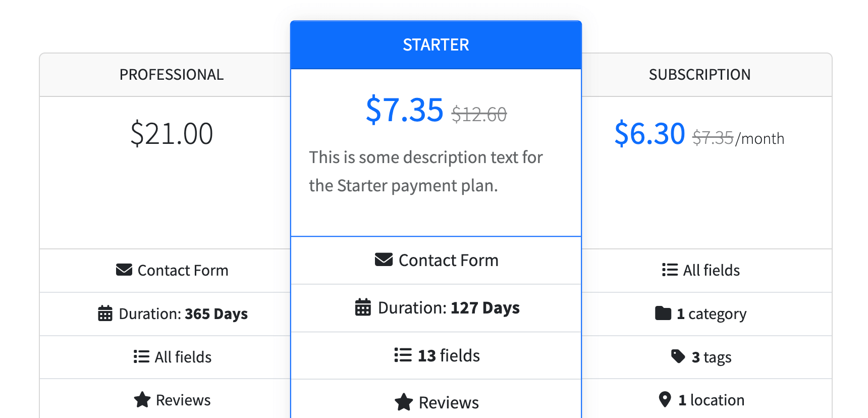Viewport: 868px width, 418px height.
Task: Click the envelope icon in the Professional plan
Action: pyautogui.click(x=124, y=270)
